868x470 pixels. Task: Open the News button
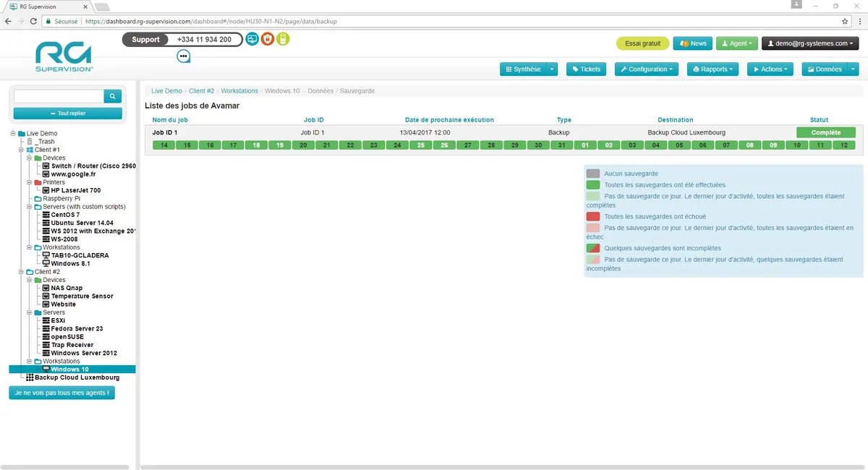[x=693, y=43]
